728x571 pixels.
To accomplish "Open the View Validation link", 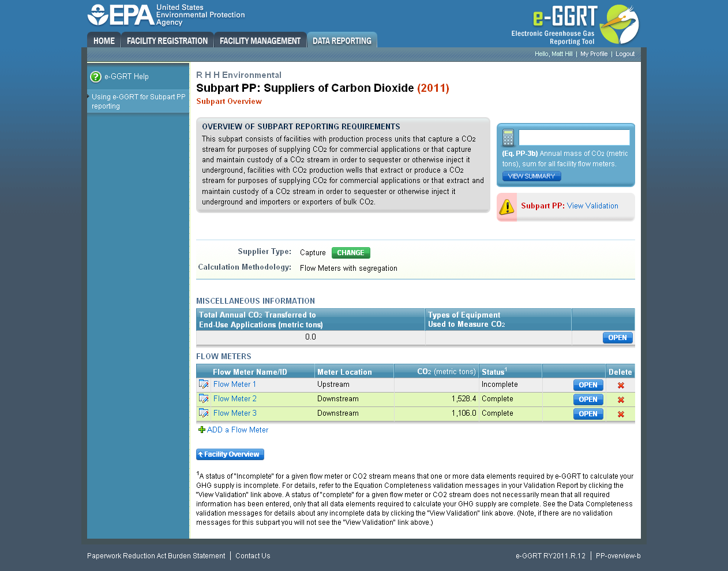I will point(592,206).
